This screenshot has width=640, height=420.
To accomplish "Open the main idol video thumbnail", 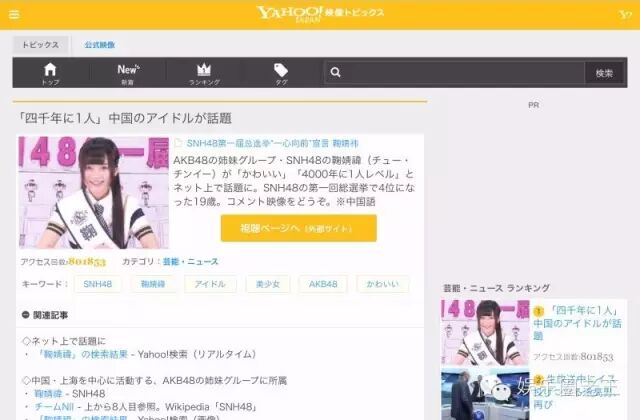I will pyautogui.click(x=94, y=193).
